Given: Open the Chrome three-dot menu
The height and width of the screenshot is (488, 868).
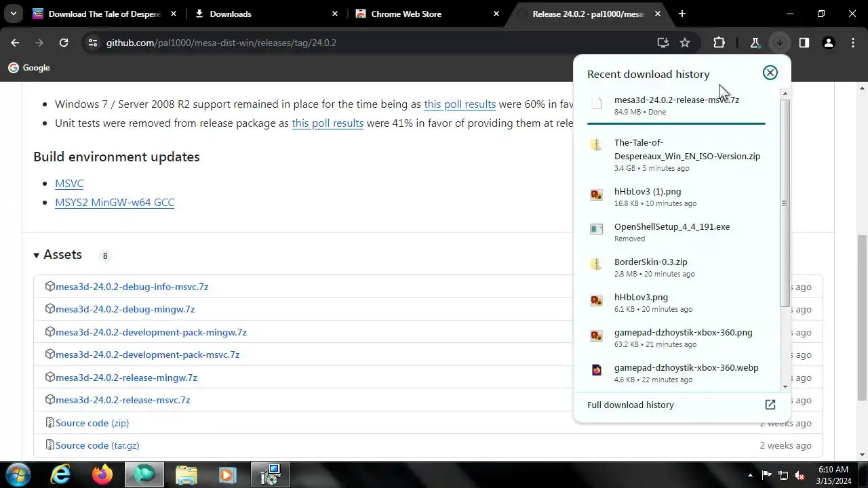Looking at the screenshot, I should (853, 43).
